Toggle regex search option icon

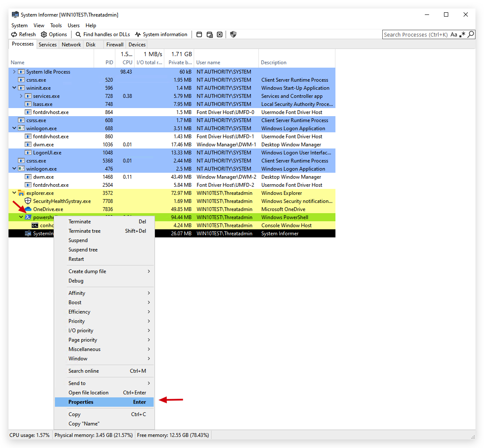point(462,34)
